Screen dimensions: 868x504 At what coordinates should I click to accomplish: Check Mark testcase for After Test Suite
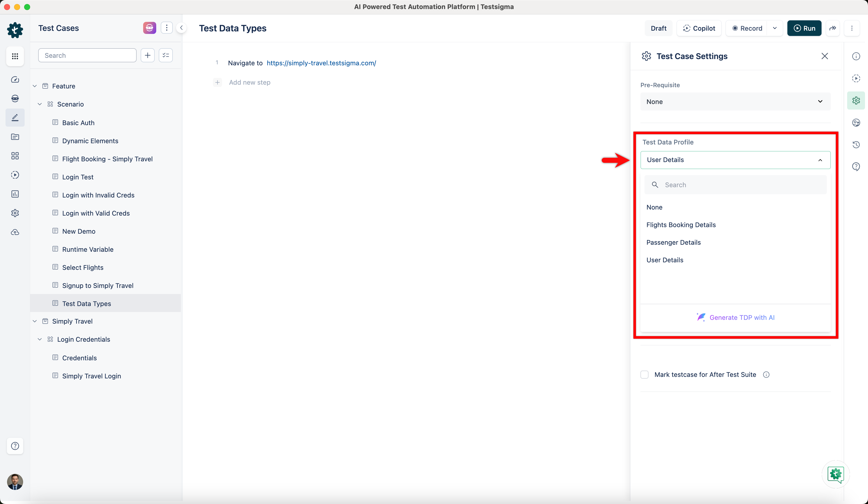[644, 374]
